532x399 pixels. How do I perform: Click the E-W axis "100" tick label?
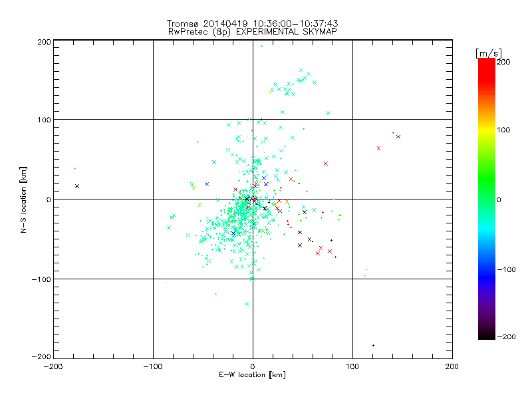[352, 366]
